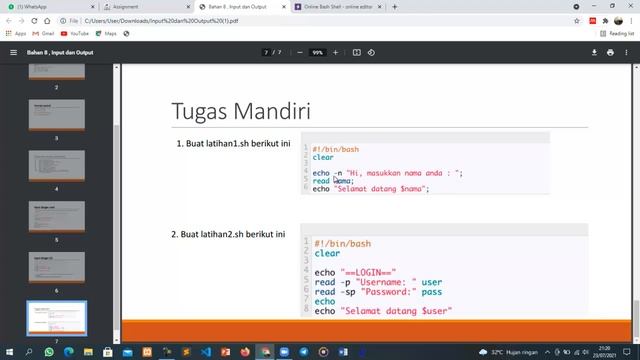Open the Apps bookmark
Screen dimensions: 640x360
click(x=16, y=34)
